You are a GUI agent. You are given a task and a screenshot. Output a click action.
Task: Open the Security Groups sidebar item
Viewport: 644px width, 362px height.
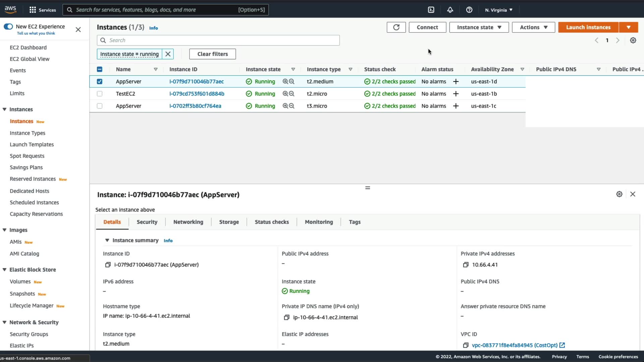[x=29, y=334]
